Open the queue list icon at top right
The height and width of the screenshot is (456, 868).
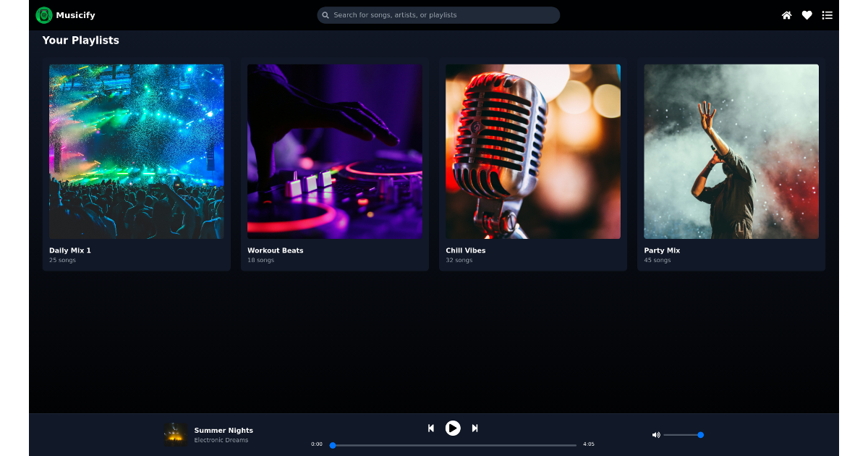click(827, 15)
